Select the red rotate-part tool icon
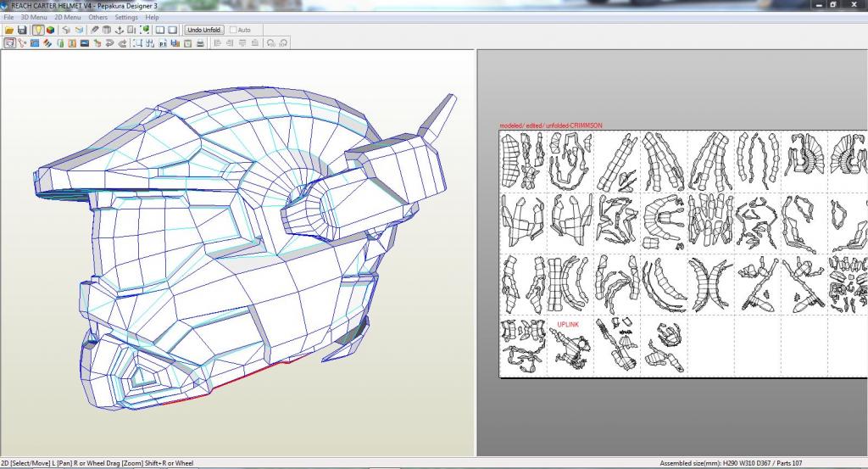868x469 pixels. (22, 42)
